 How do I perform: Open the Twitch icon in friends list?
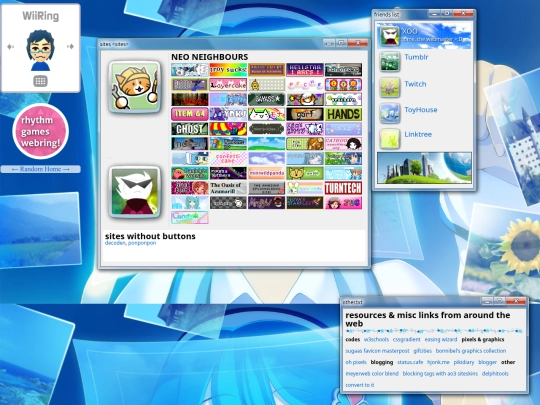[x=390, y=87]
